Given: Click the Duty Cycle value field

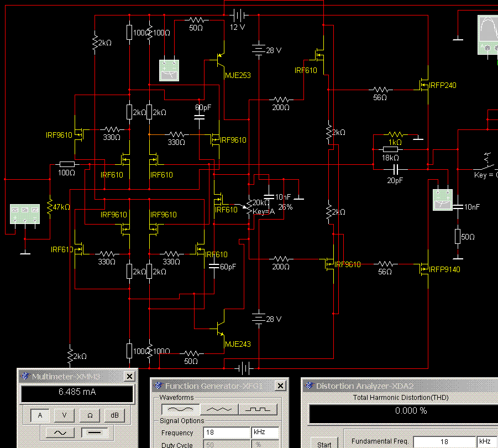Looking at the screenshot, I should click(227, 444).
